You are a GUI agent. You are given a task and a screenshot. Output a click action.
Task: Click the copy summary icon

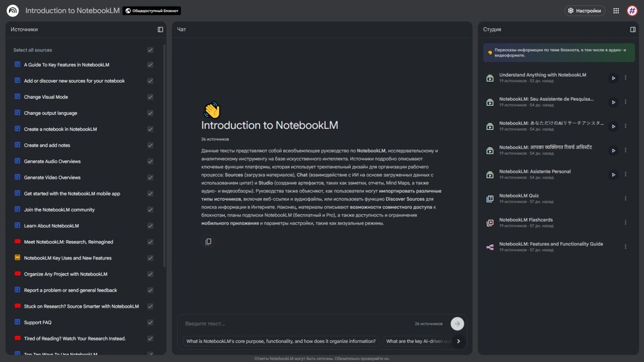coord(208,242)
